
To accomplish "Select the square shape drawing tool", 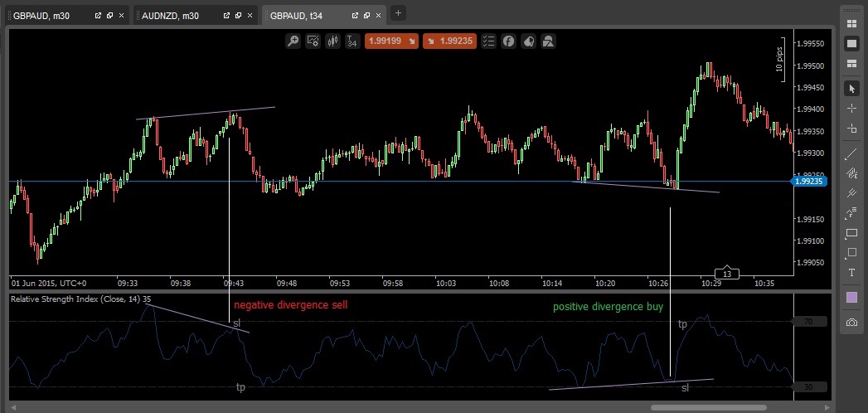I will (852, 254).
